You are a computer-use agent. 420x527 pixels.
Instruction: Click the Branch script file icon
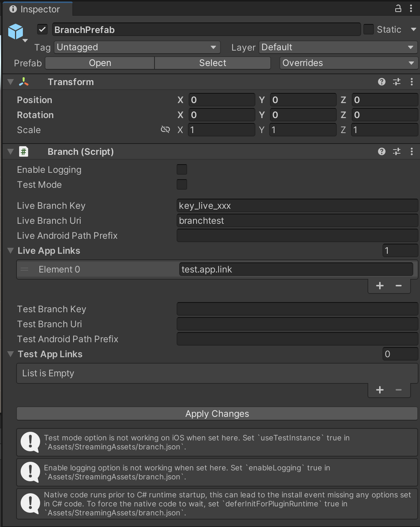pos(24,151)
